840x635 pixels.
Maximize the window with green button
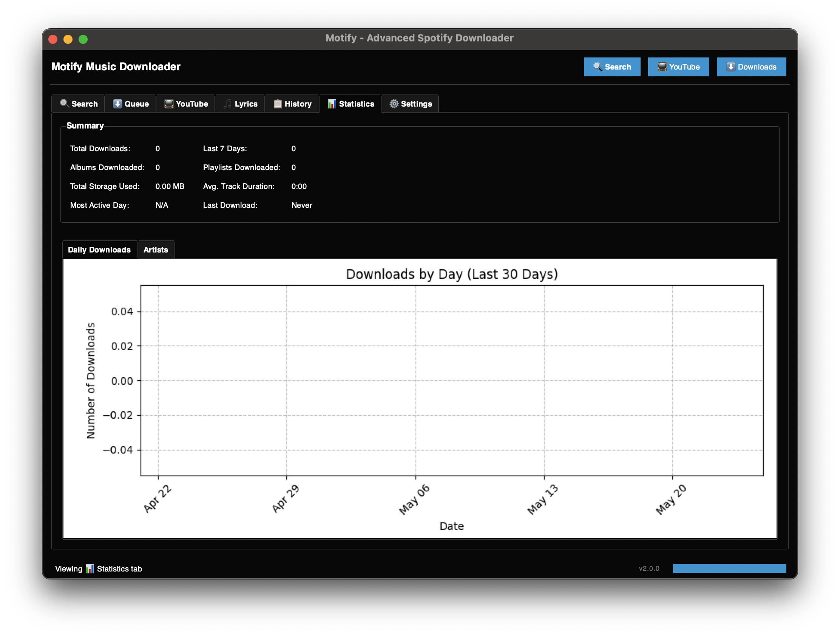[x=83, y=39]
